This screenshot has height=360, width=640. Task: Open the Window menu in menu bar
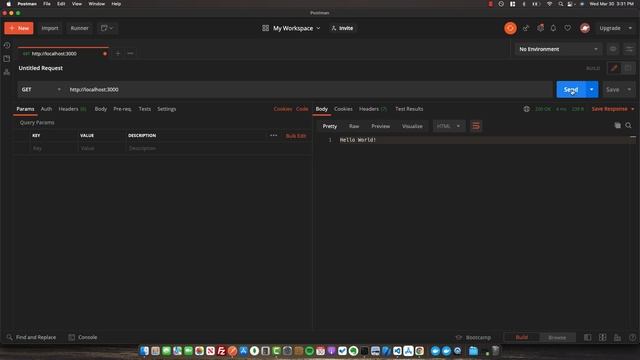click(x=97, y=4)
